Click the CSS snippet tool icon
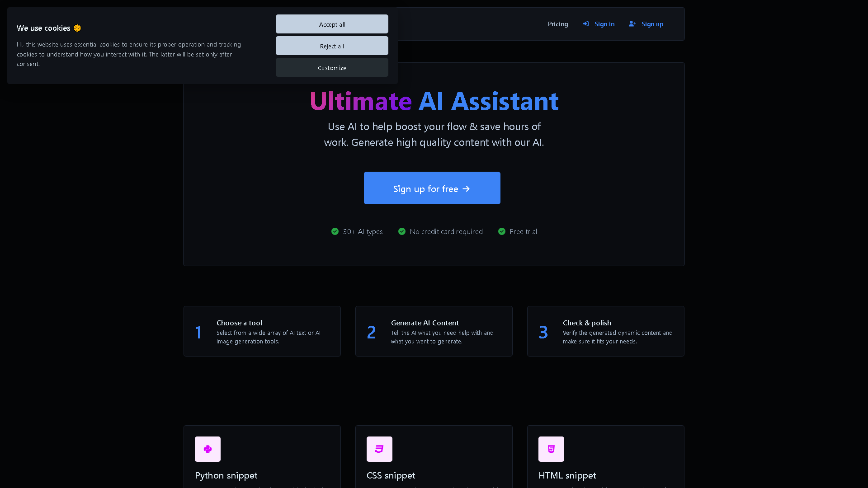868x488 pixels. [x=379, y=449]
